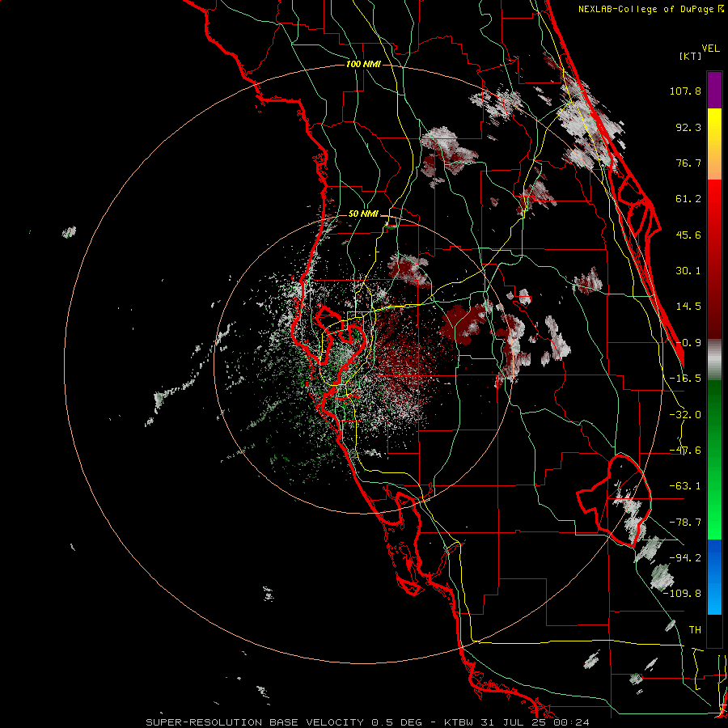Click the 107.8 velocity scale value
The width and height of the screenshot is (728, 728).
coord(685,91)
